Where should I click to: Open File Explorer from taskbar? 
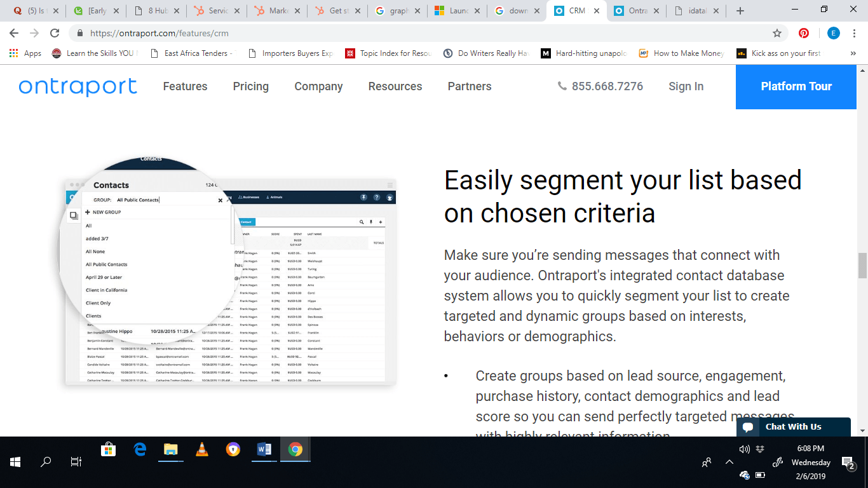point(171,450)
